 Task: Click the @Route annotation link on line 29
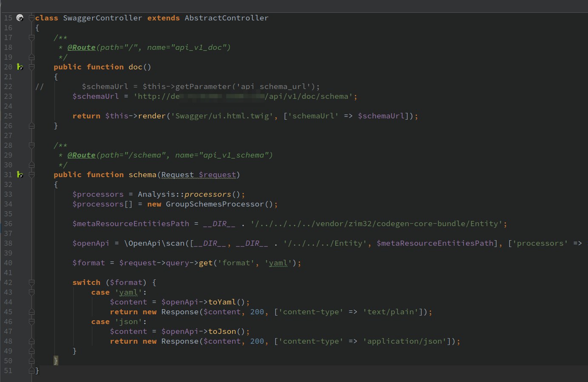pyautogui.click(x=81, y=155)
